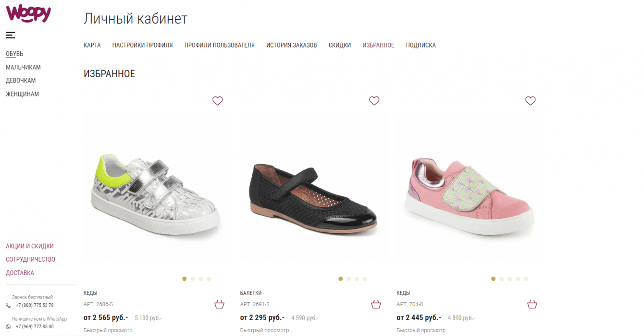Open the История заказов tab
Image resolution: width=644 pixels, height=336 pixels.
[x=292, y=45]
